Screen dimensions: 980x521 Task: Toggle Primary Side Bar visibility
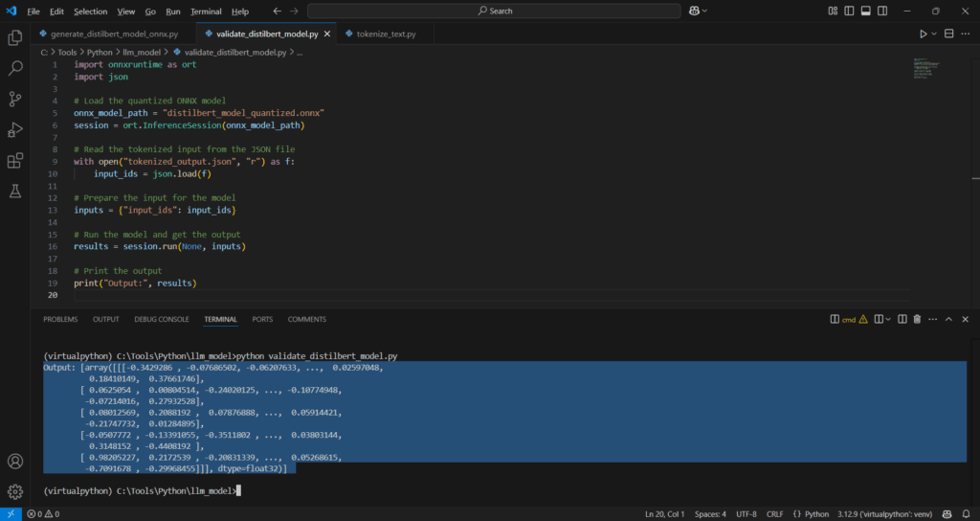pos(849,11)
